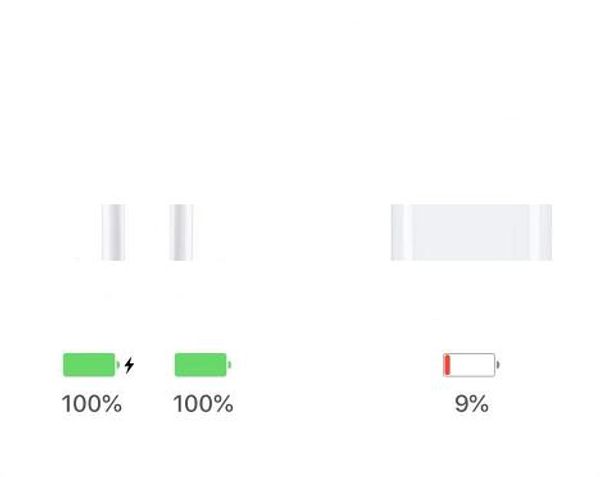Click the centre of the charging case body

(471, 232)
